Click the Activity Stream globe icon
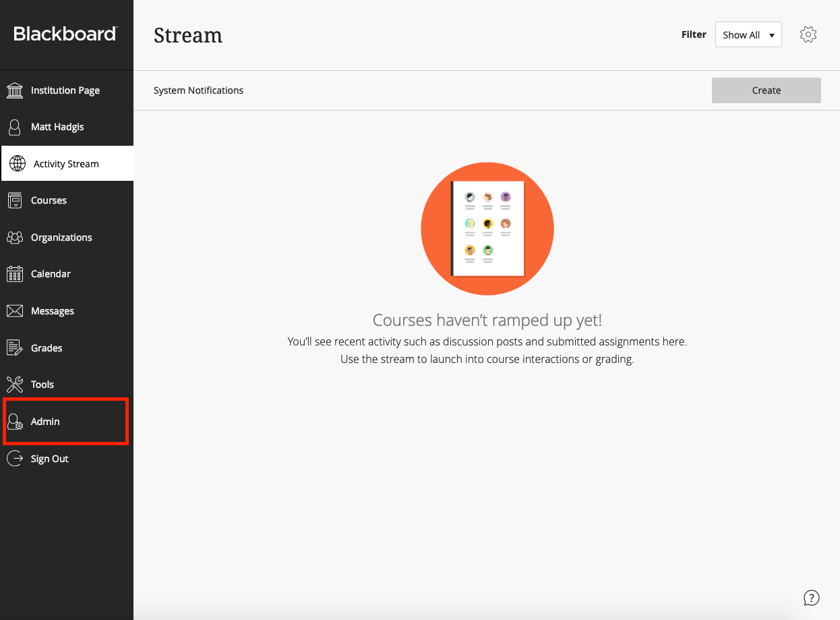The image size is (840, 620). click(x=18, y=164)
